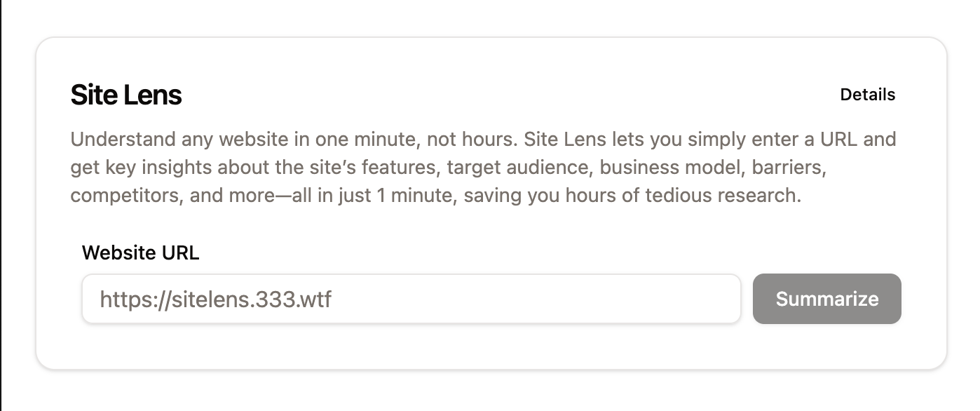
Task: Click the phrase "1 minute" in description
Action: coord(386,195)
